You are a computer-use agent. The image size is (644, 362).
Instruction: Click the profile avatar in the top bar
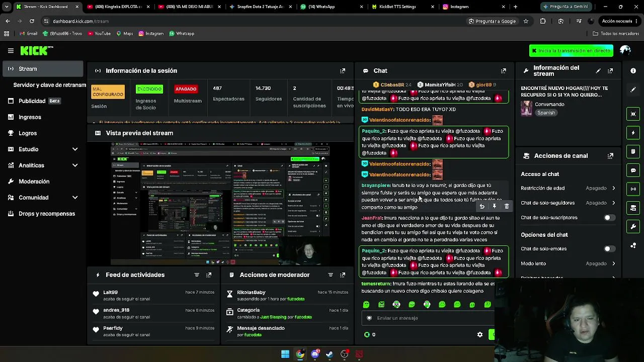click(x=625, y=50)
